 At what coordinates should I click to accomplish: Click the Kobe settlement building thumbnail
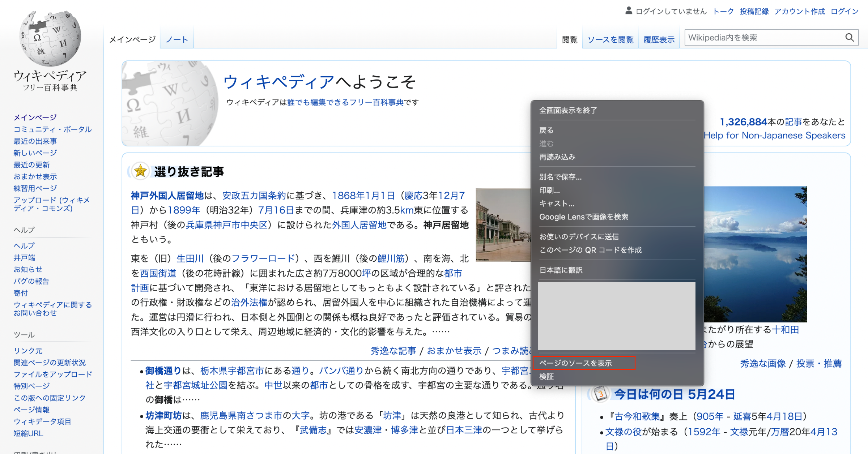503,224
